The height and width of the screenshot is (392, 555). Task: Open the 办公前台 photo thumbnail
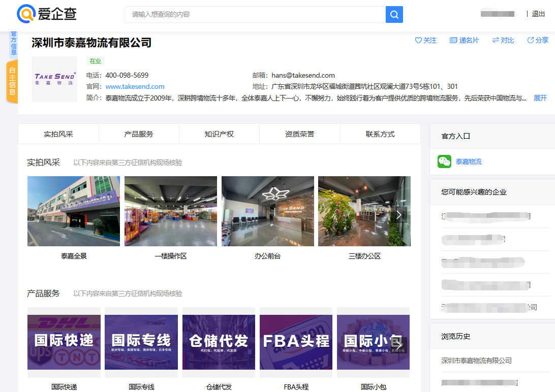(x=268, y=211)
